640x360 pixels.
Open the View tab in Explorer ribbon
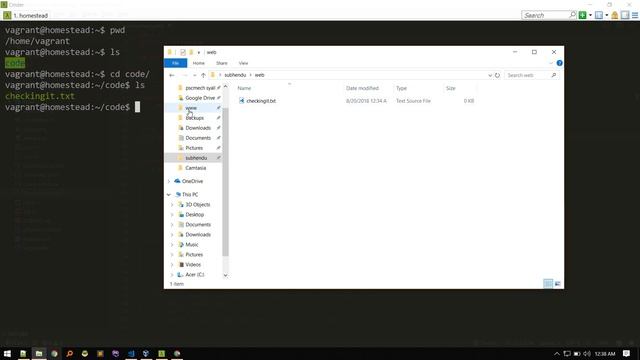click(243, 63)
